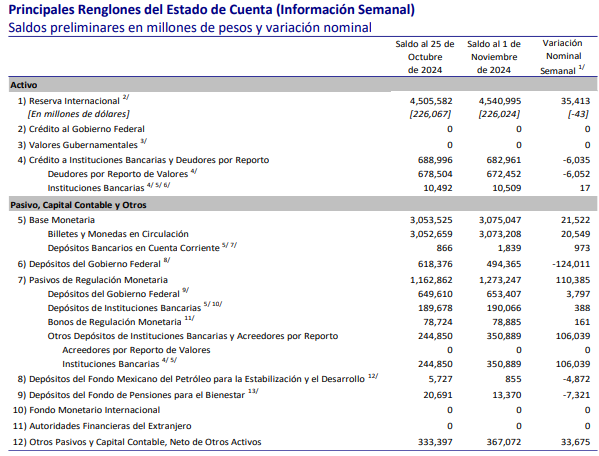Click row 'Depósitos de Instituciones Bancarias'

(124, 308)
